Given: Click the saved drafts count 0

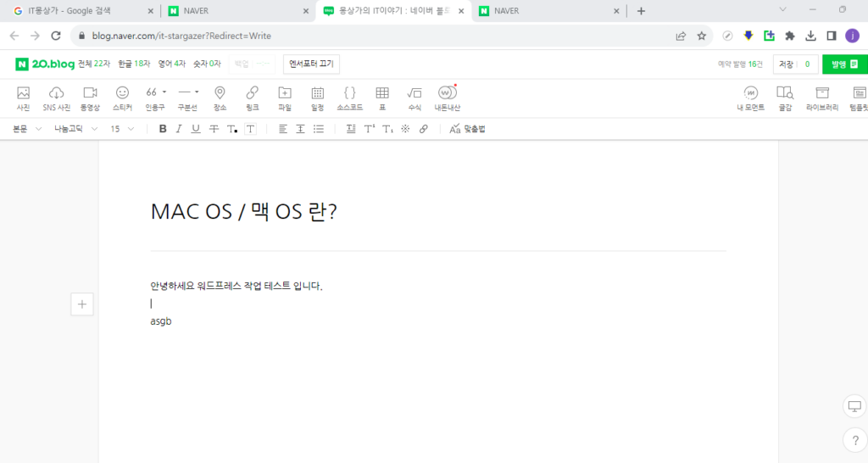Looking at the screenshot, I should pyautogui.click(x=807, y=64).
